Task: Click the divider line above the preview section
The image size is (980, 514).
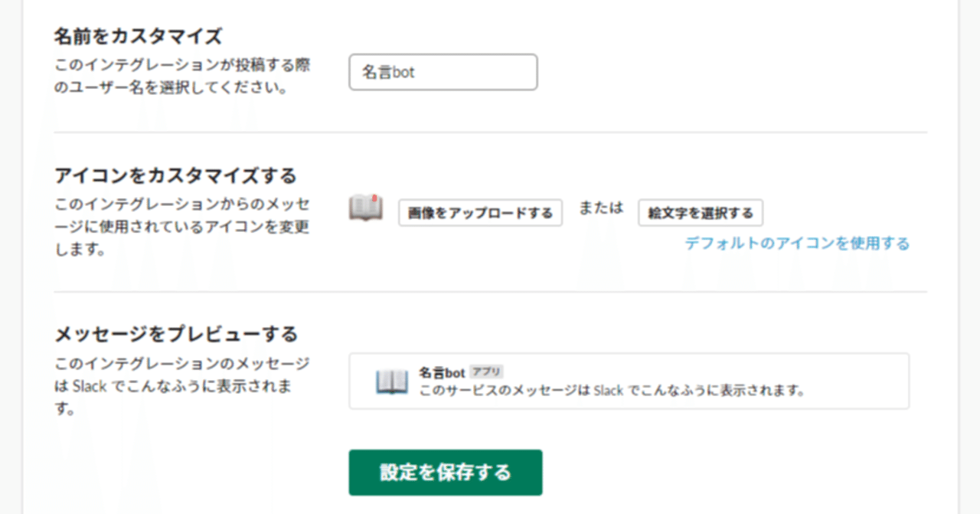Action: tap(490, 292)
